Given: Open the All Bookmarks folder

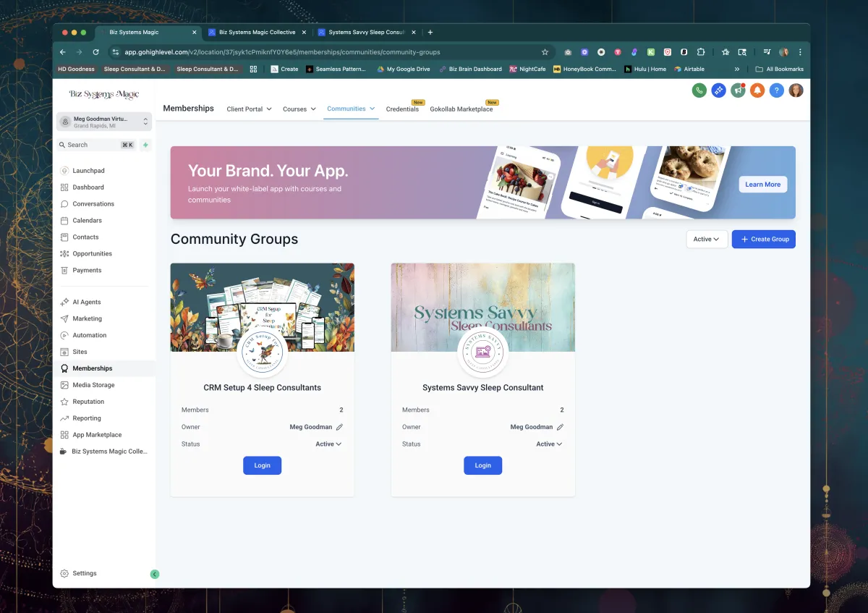Looking at the screenshot, I should coord(779,69).
